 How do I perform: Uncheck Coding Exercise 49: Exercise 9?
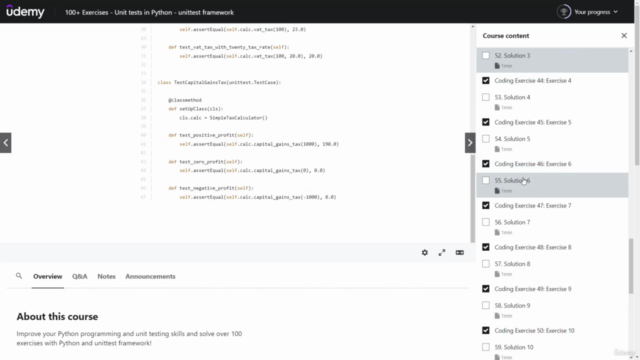[486, 289]
